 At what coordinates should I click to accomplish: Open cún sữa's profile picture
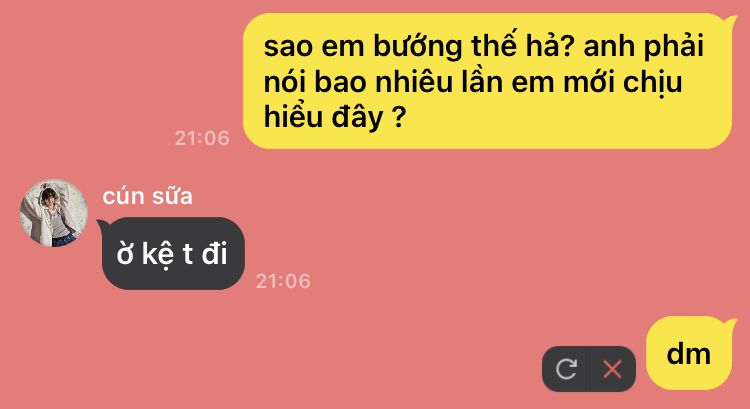point(54,213)
